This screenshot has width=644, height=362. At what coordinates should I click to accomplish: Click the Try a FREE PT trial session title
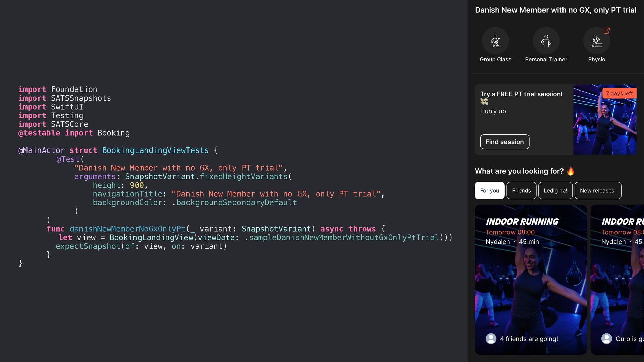click(x=521, y=94)
